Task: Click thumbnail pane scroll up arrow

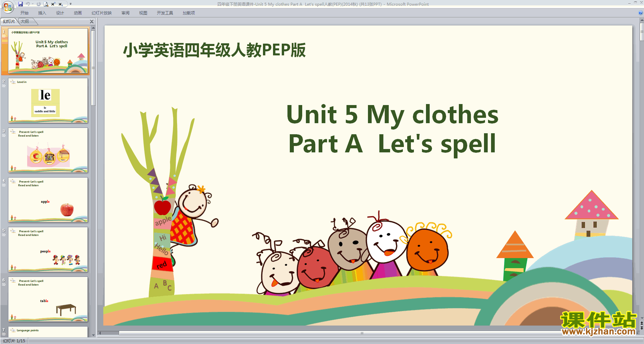Action: coord(93,28)
